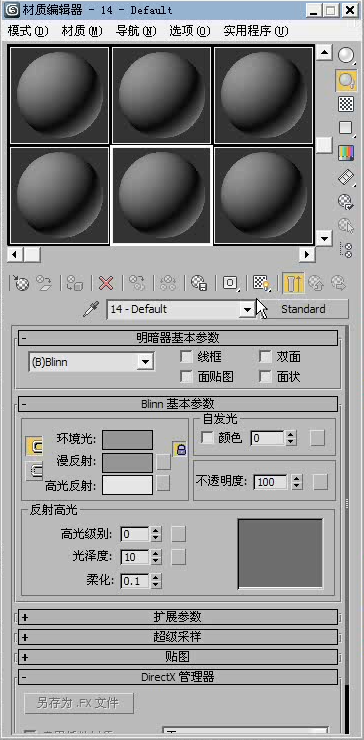Toggle the lower diffuse-specular color lock button
This screenshot has height=740, width=364.
click(34, 470)
